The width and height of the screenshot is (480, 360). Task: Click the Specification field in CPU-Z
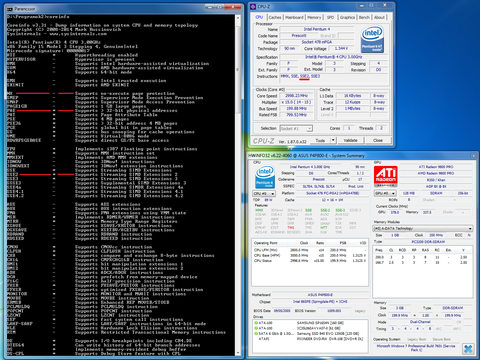click(334, 57)
